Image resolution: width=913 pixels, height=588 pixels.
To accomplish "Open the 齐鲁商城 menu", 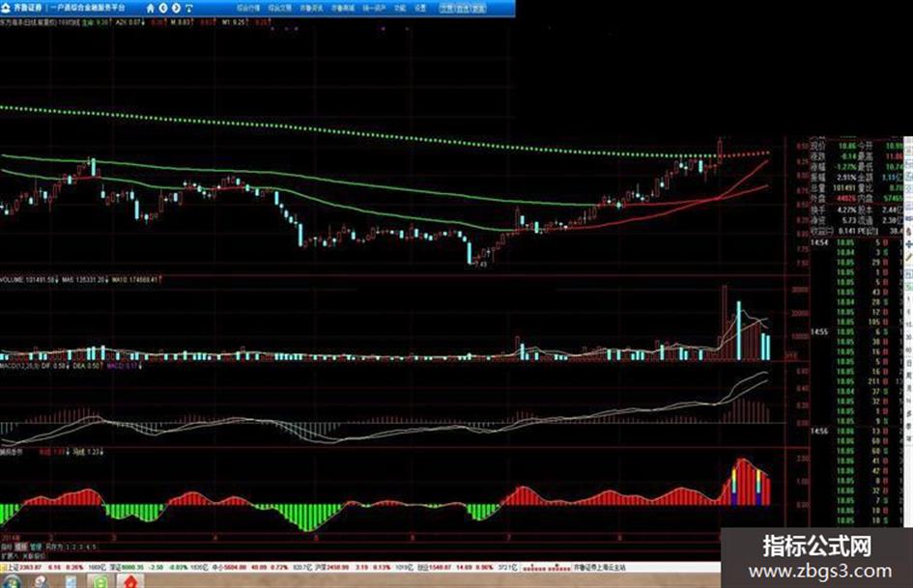I will pyautogui.click(x=343, y=8).
